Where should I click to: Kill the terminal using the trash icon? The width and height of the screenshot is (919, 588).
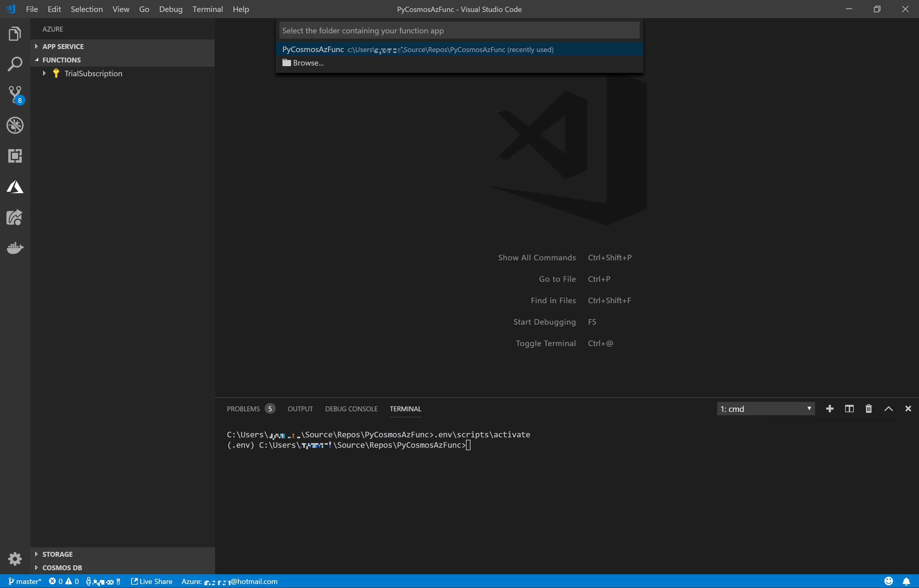[x=868, y=408]
